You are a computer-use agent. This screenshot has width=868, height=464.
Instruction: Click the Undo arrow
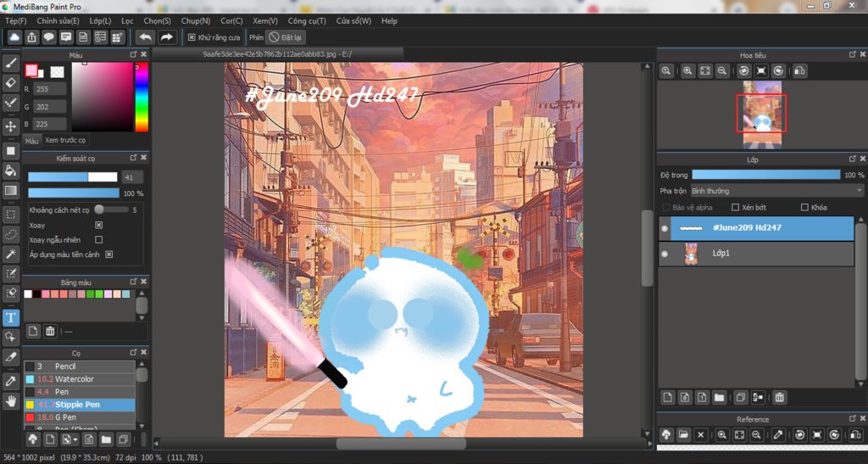coord(146,37)
